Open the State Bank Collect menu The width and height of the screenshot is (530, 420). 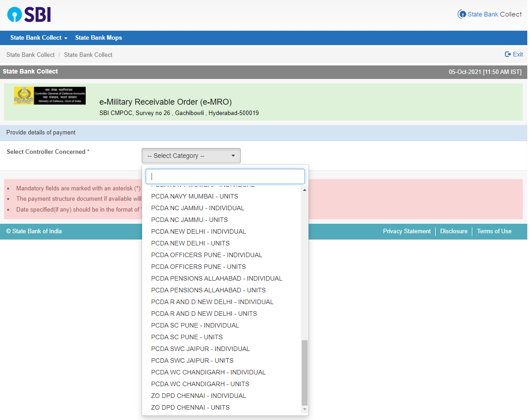click(38, 37)
